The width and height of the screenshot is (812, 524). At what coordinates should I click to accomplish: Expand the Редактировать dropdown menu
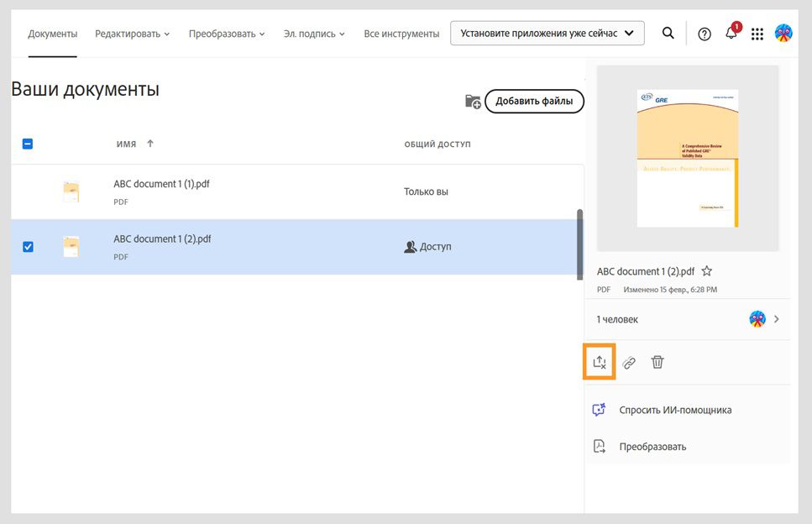(x=132, y=34)
